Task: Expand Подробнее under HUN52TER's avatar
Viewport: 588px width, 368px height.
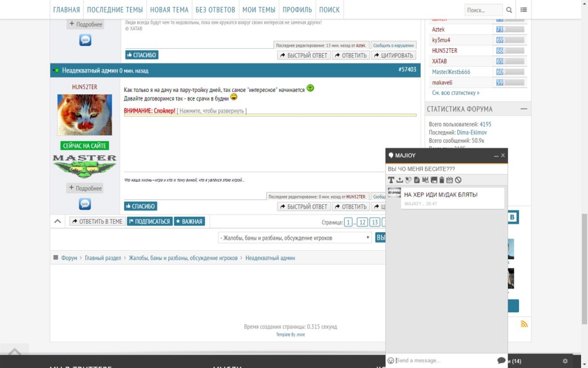Action: pos(85,188)
